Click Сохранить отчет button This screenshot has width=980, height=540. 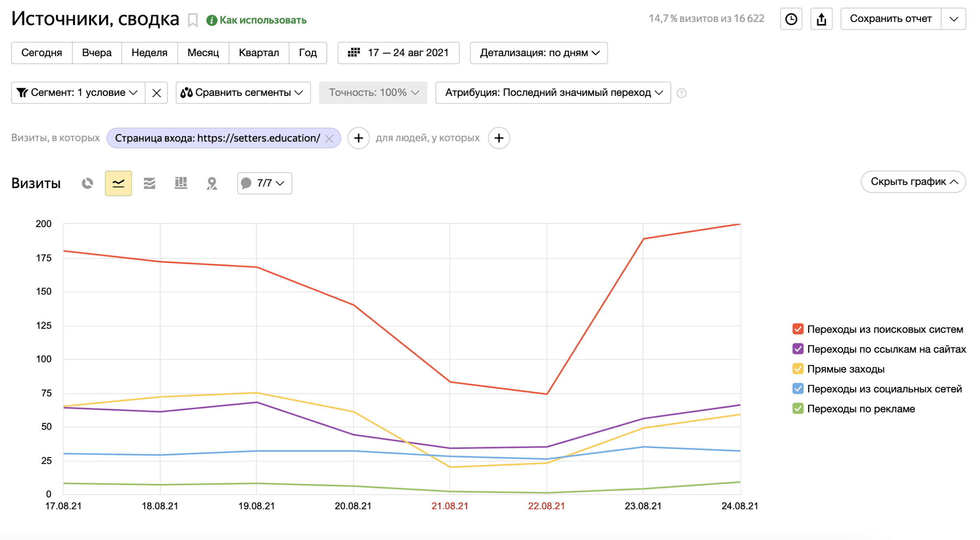coord(890,19)
